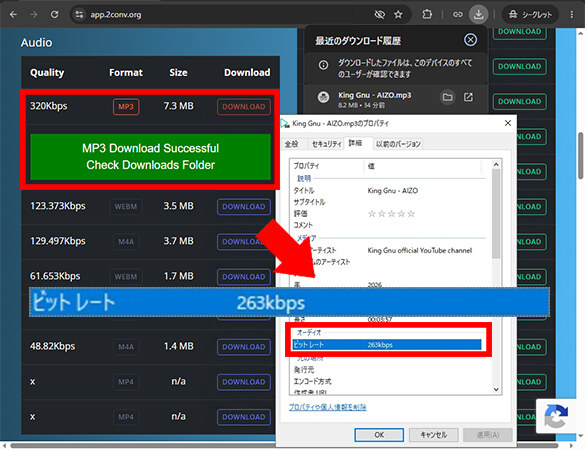Screen dimensions: 585x450
Task: Click the Quality column header
Action: 47,72
